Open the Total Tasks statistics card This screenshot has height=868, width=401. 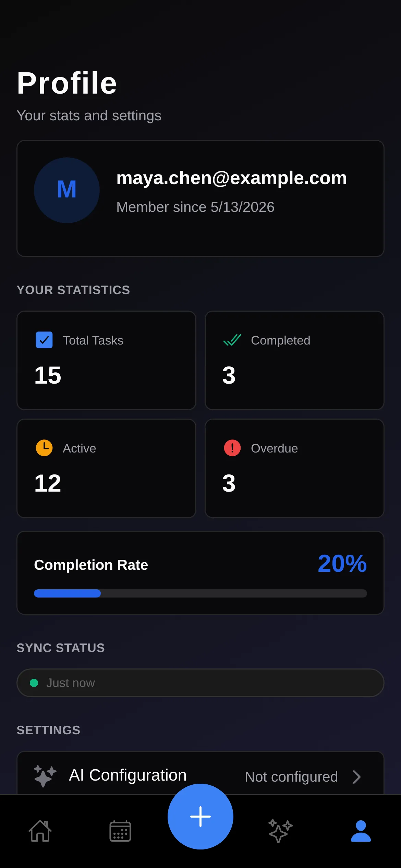pyautogui.click(x=106, y=360)
